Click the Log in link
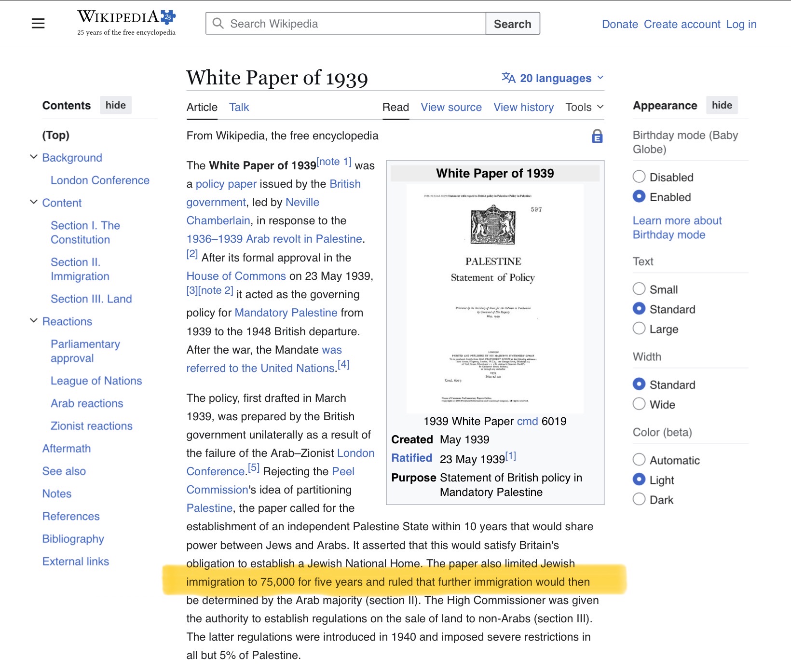The height and width of the screenshot is (672, 791). (x=741, y=24)
